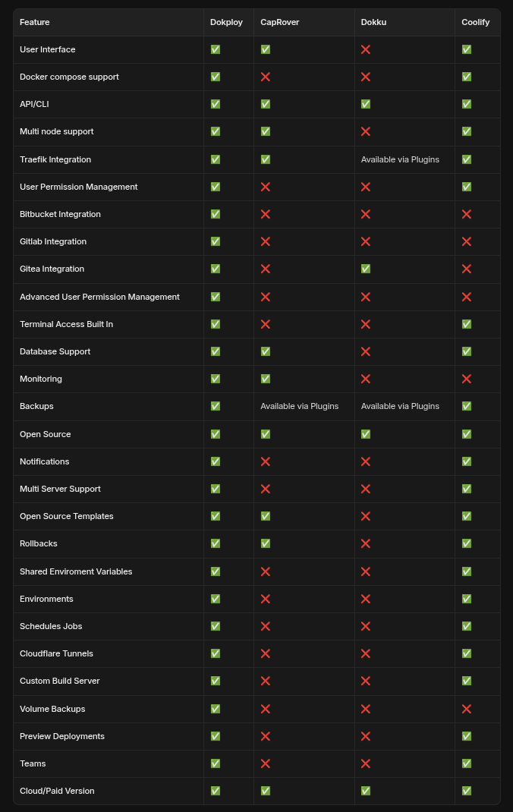Click the CapRover column header
Screen dimensions: 513x812
[x=280, y=22]
